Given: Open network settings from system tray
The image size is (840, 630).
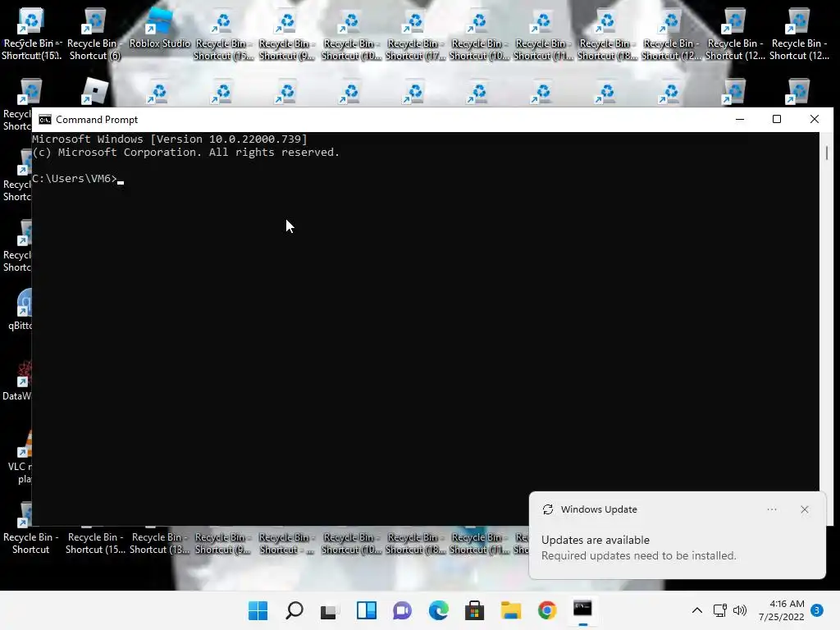Looking at the screenshot, I should [x=720, y=610].
